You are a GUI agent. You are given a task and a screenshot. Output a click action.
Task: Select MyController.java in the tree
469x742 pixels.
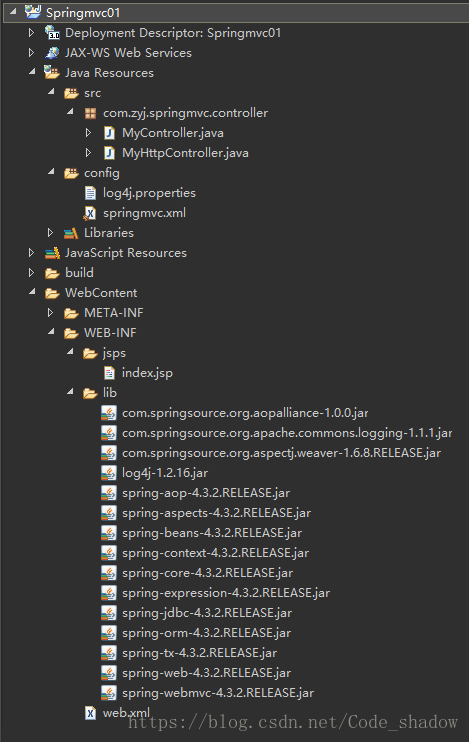coord(173,133)
